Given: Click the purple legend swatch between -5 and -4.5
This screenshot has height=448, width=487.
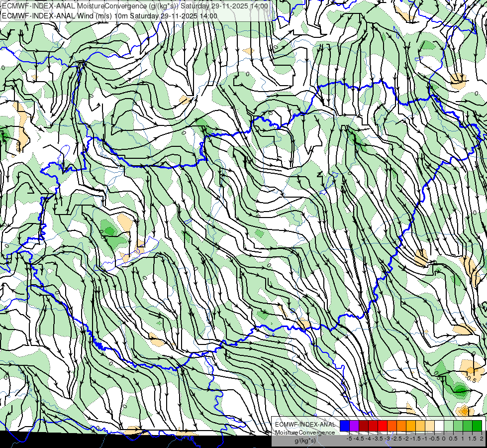Looking at the screenshot, I should pyautogui.click(x=354, y=426).
